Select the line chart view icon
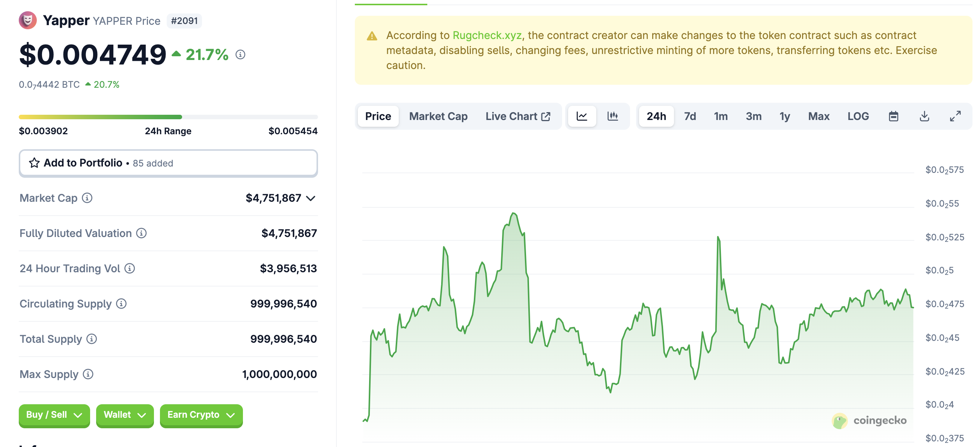 tap(582, 116)
